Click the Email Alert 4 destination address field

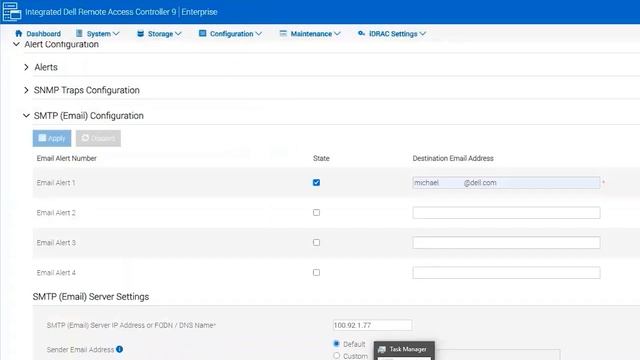(x=506, y=273)
